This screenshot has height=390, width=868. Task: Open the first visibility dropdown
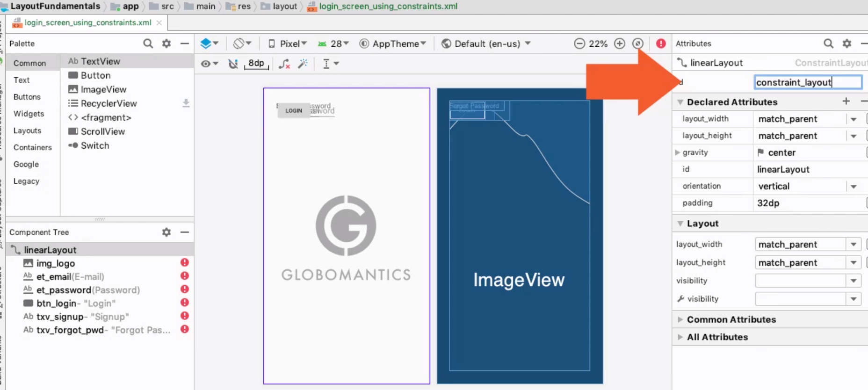tap(854, 281)
